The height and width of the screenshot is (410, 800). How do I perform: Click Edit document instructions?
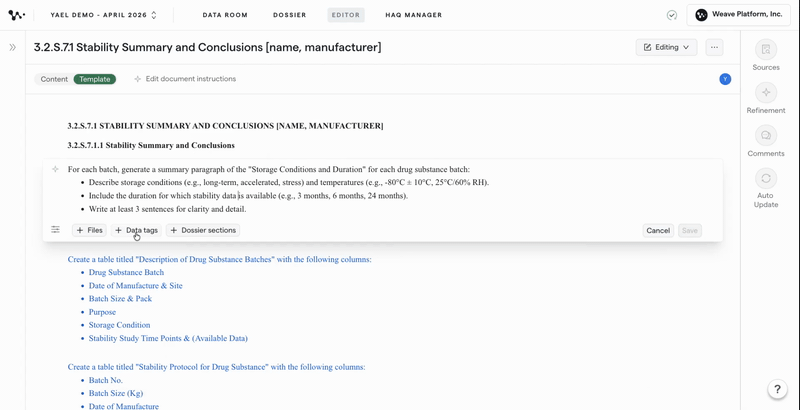[x=185, y=79]
